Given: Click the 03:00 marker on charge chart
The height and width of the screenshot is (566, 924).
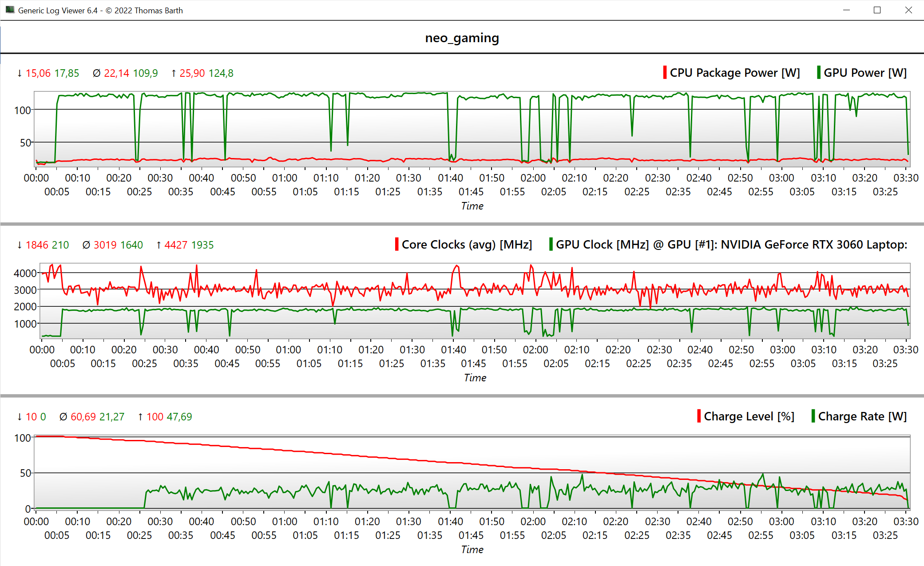Looking at the screenshot, I should coord(781,522).
